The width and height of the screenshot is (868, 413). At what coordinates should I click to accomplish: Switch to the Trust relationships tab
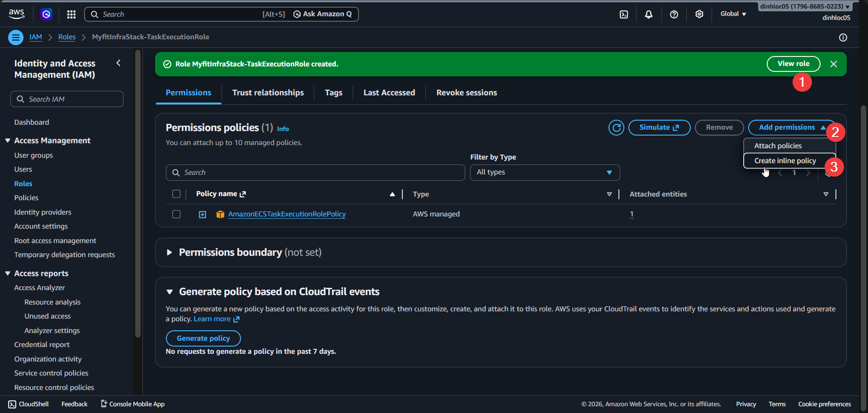pyautogui.click(x=268, y=93)
